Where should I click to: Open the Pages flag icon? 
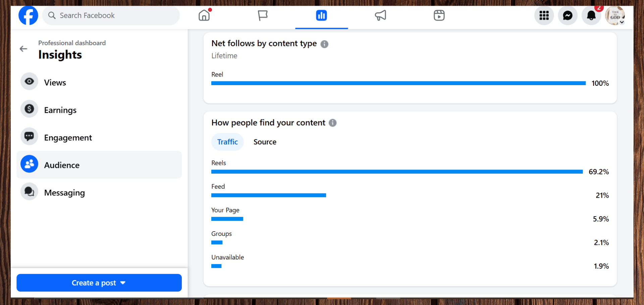(x=263, y=15)
